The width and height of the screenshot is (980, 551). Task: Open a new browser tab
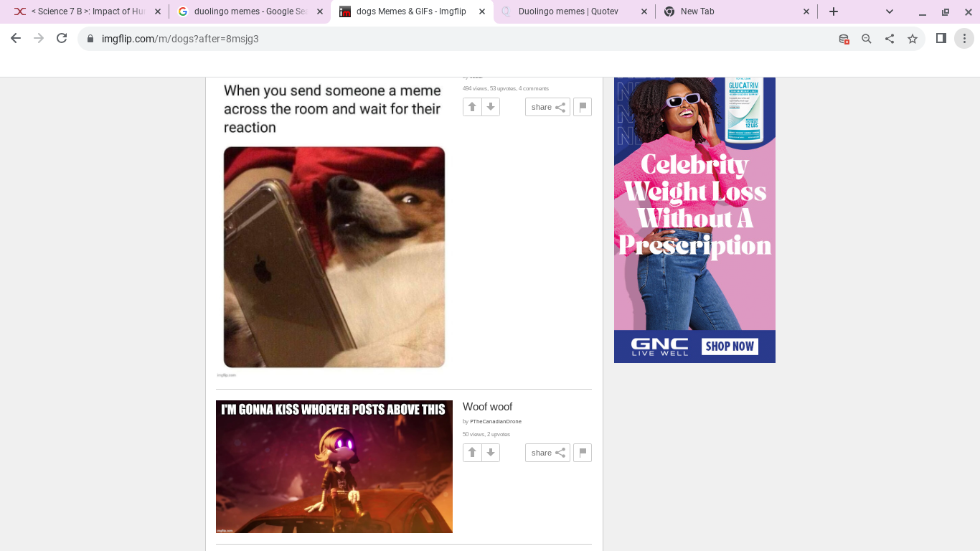(834, 11)
